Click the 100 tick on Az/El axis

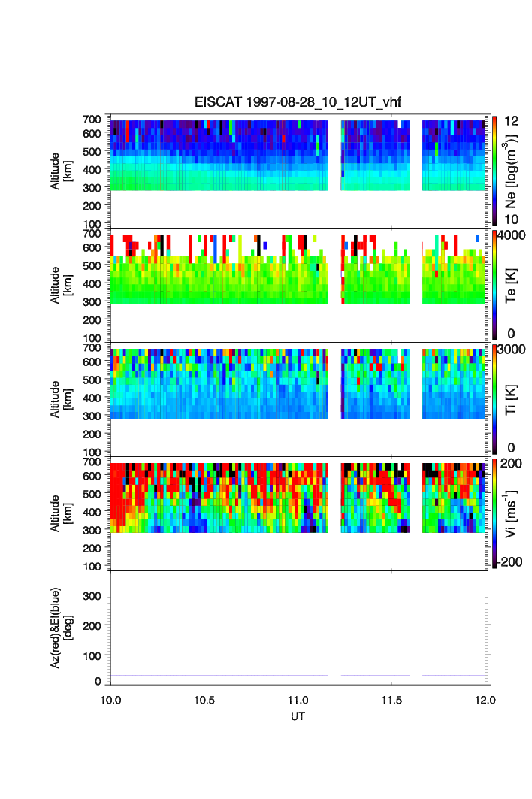pyautogui.click(x=92, y=656)
